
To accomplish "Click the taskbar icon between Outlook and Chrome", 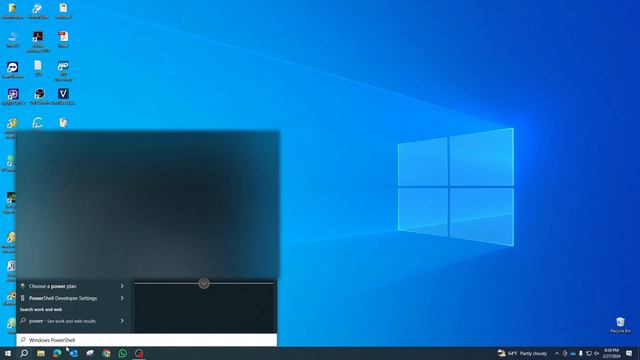I will click(90, 353).
